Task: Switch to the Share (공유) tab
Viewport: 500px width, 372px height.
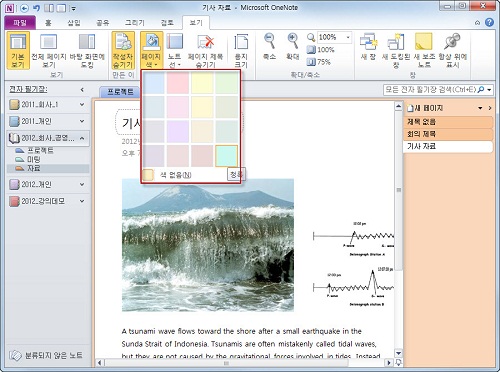Action: click(x=103, y=23)
